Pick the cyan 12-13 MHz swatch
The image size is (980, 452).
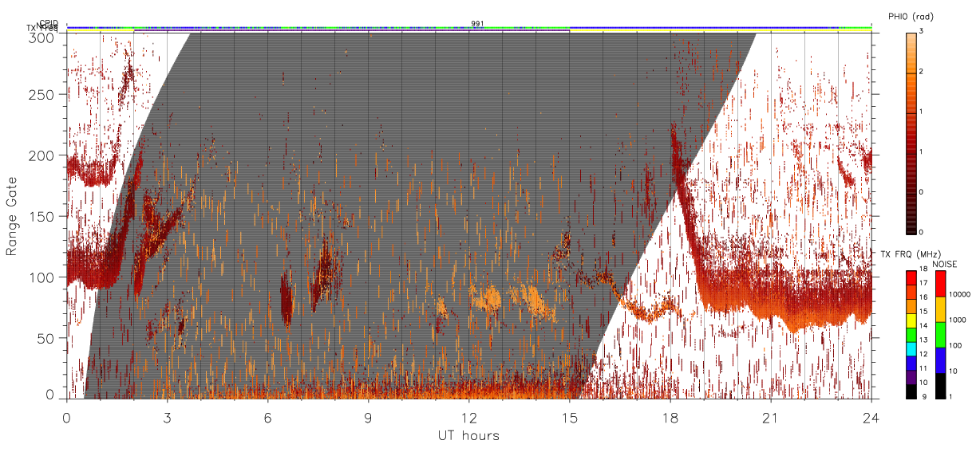[911, 348]
